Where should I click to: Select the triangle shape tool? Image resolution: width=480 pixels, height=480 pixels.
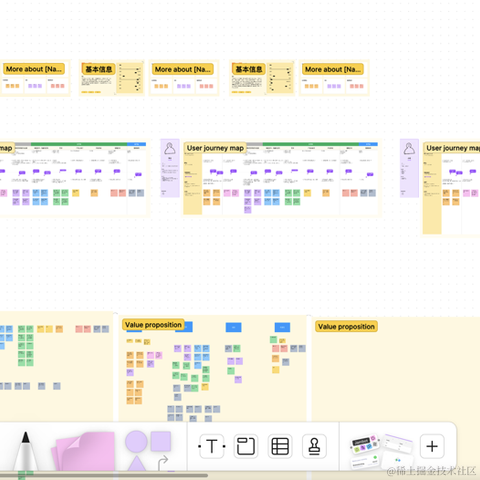tap(137, 464)
